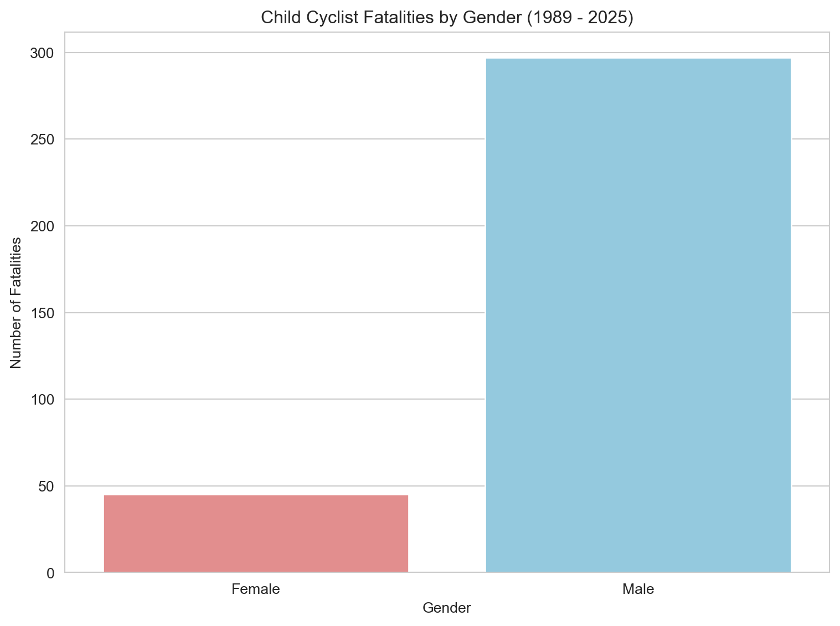Select the 'Gender' x-axis label
Viewport: 840px width, 626px height.
coord(446,608)
